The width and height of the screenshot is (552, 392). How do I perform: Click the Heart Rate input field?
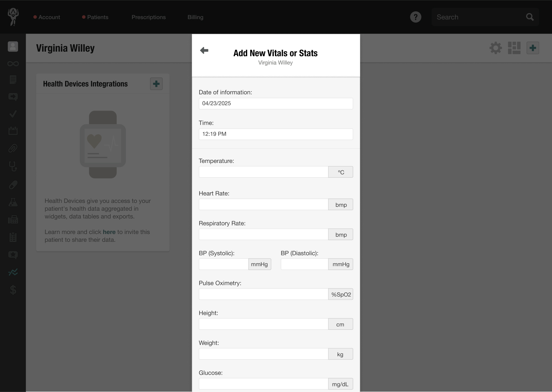pyautogui.click(x=263, y=204)
